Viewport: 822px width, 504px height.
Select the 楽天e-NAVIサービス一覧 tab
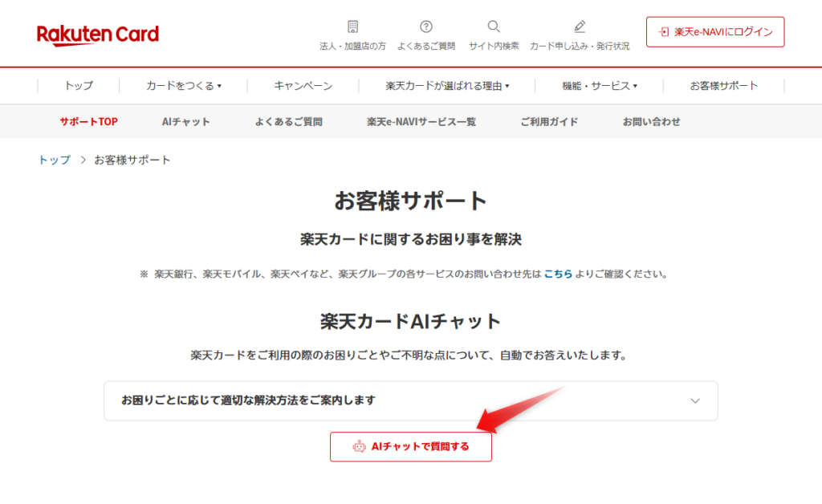point(421,121)
